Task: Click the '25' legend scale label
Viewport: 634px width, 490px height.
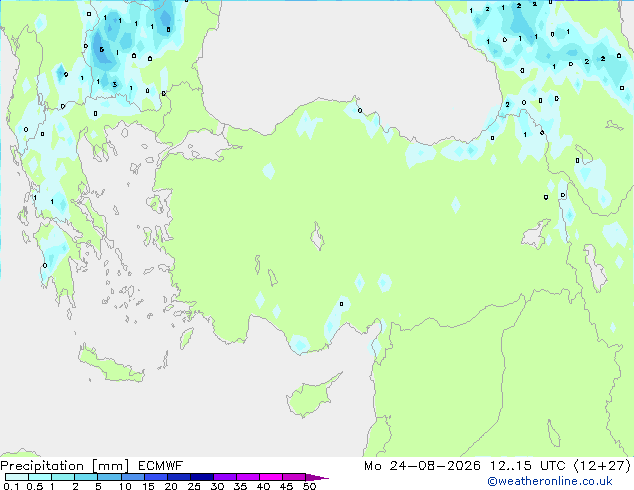Action: (194, 486)
